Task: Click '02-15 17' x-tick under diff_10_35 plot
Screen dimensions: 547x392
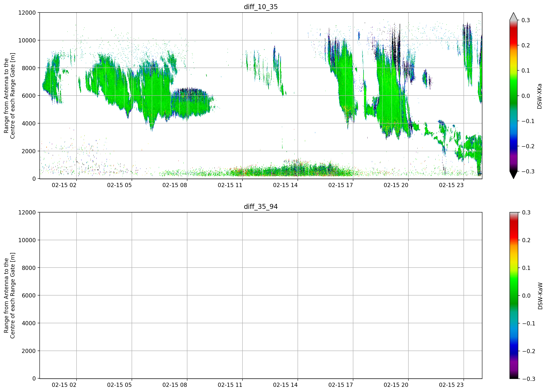Action: click(341, 185)
